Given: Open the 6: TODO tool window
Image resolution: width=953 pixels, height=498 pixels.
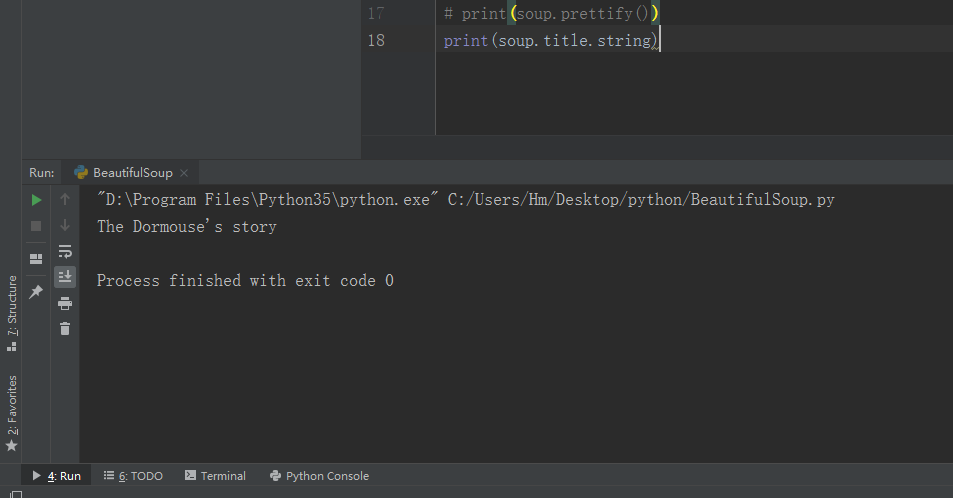Looking at the screenshot, I should pos(133,476).
